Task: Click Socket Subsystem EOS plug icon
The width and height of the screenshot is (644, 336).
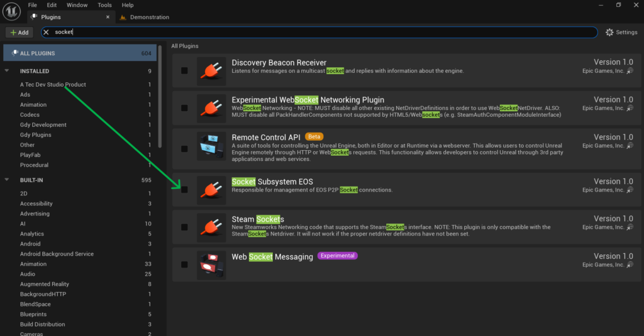Action: [x=211, y=190]
